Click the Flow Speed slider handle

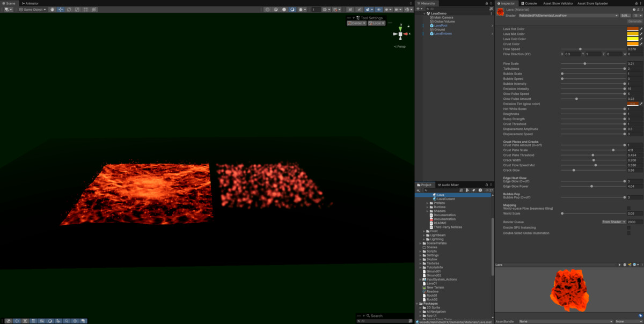[580, 49]
